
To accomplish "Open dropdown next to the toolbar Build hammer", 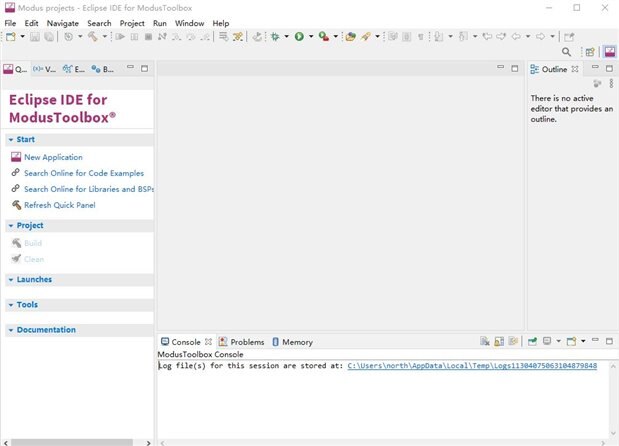I will [105, 37].
